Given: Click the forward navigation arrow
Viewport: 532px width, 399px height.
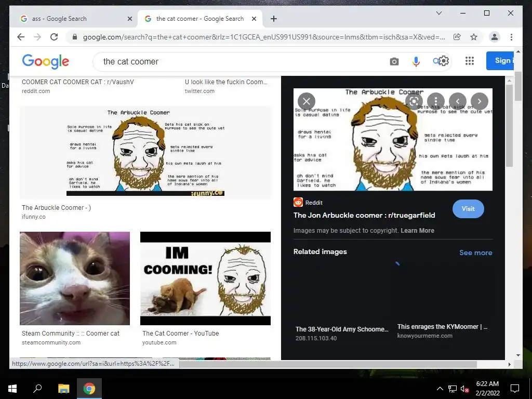Looking at the screenshot, I should [37, 37].
